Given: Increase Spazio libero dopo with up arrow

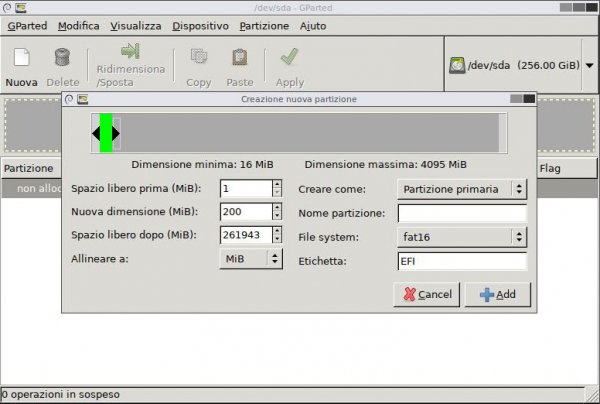Looking at the screenshot, I should coord(277,230).
